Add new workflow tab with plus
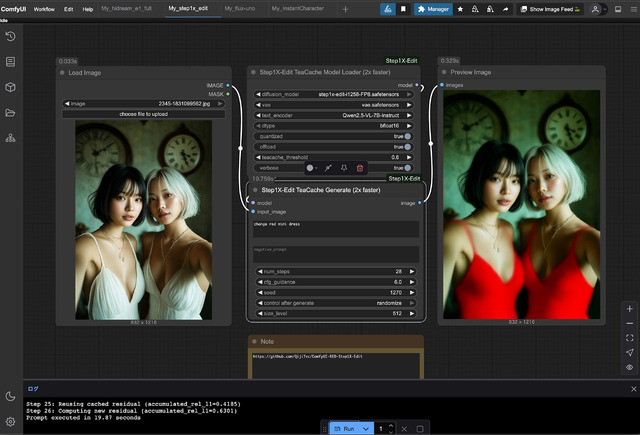Viewport: 640px width, 435px height. pos(345,9)
